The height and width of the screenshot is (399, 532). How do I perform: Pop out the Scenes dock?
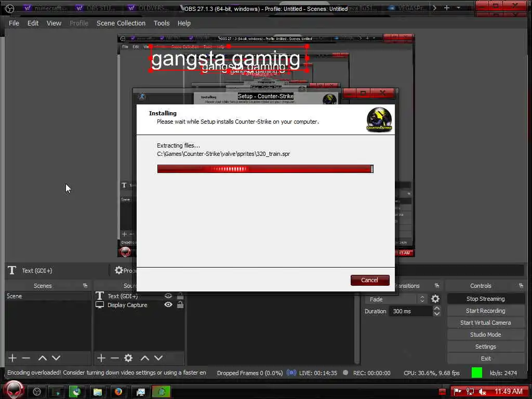coord(85,286)
